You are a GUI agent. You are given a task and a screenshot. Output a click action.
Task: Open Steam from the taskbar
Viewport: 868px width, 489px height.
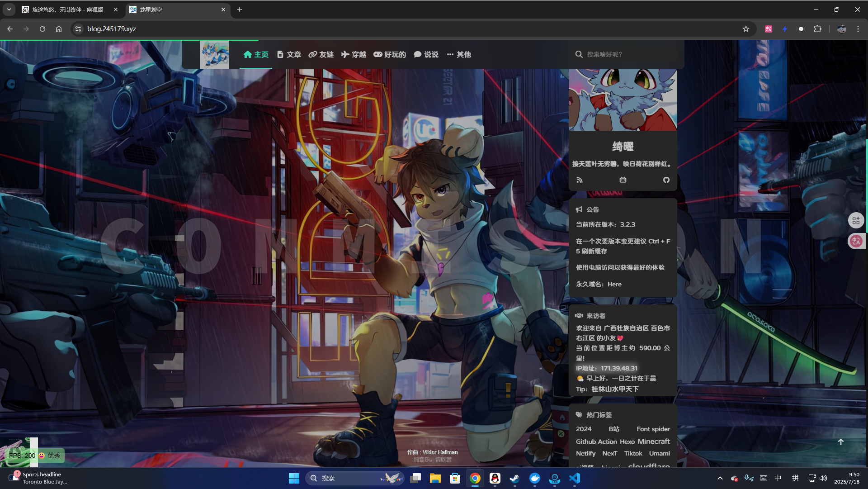(x=515, y=478)
